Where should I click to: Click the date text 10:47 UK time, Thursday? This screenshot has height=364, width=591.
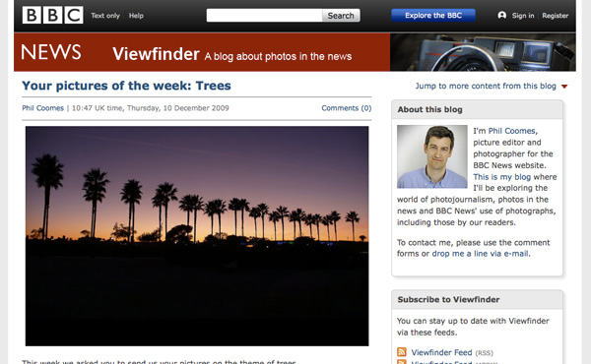coord(115,108)
